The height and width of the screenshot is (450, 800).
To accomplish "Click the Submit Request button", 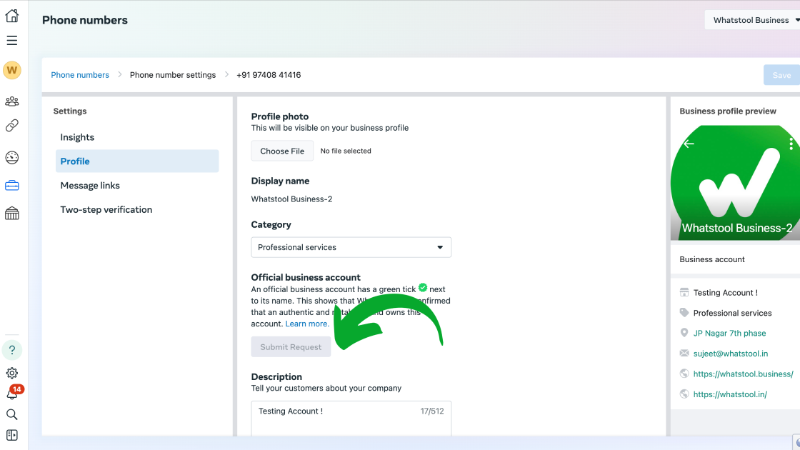I will click(291, 347).
